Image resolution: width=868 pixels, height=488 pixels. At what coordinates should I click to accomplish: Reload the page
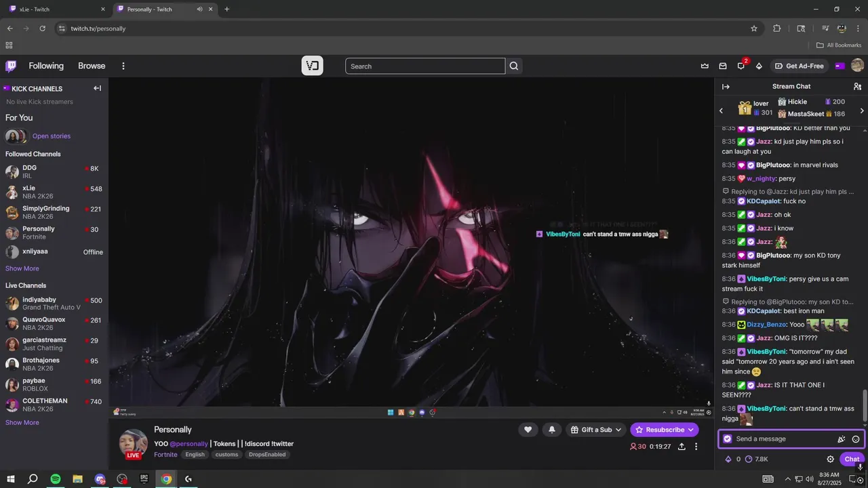[42, 28]
